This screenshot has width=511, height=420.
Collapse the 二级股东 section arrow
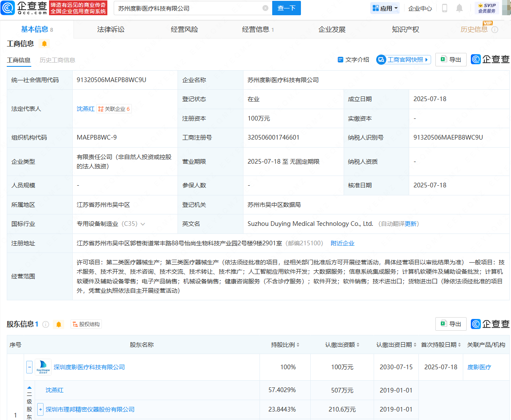point(30,387)
